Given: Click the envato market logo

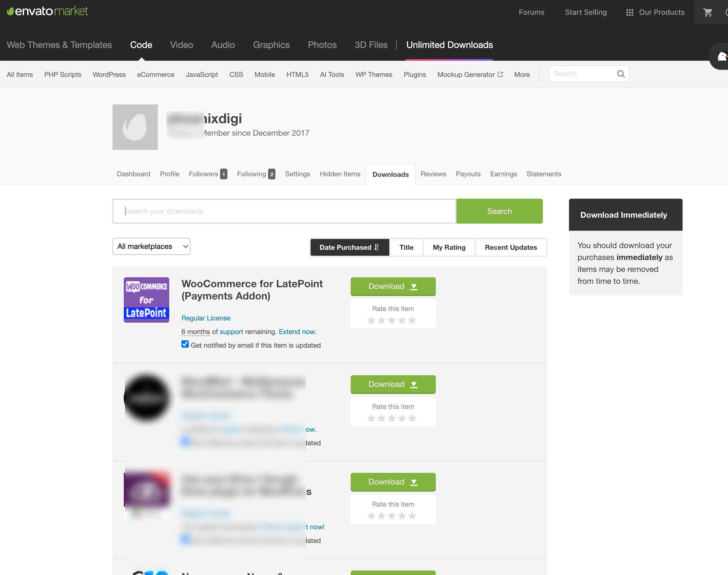Looking at the screenshot, I should point(47,11).
